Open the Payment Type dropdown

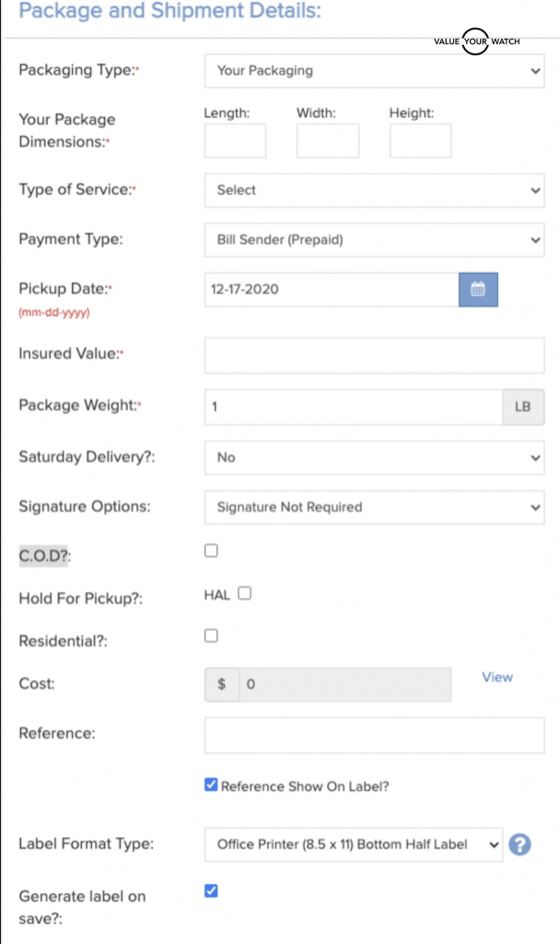click(x=374, y=240)
